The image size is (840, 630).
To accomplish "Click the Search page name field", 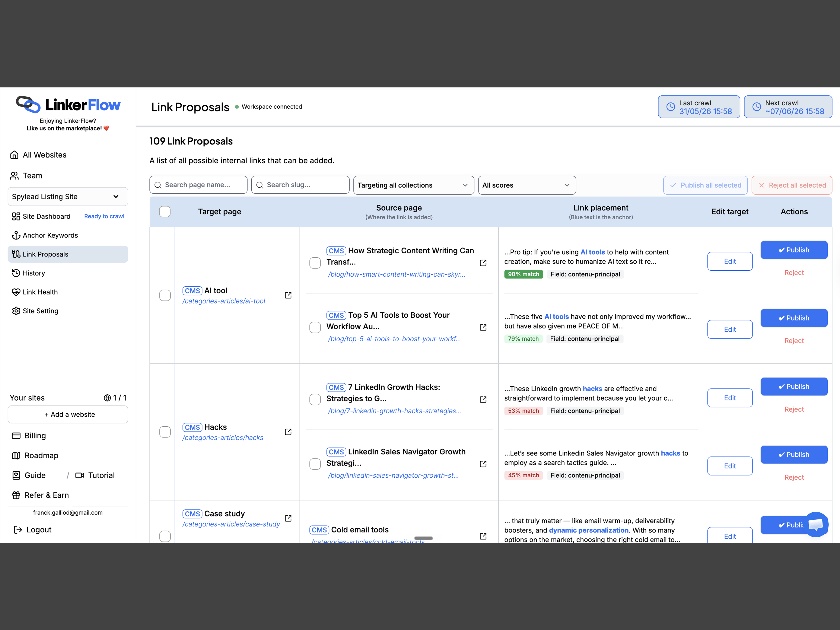I will tap(198, 185).
